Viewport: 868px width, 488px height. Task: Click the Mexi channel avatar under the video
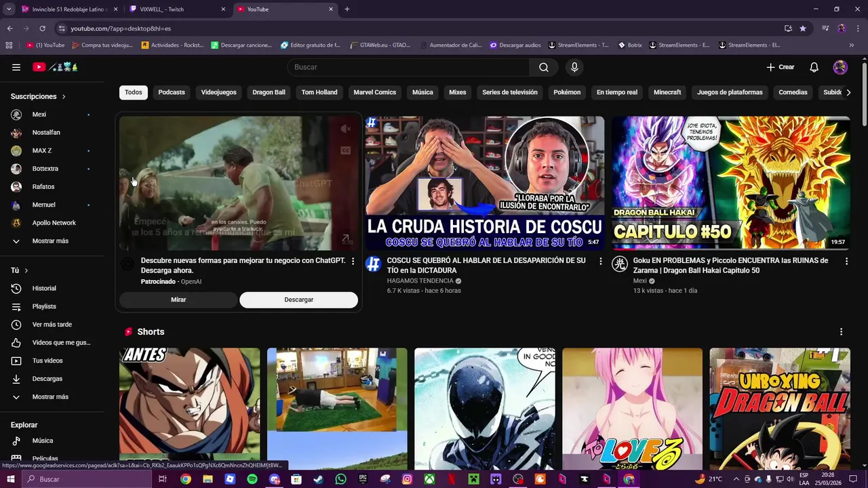pyautogui.click(x=619, y=264)
